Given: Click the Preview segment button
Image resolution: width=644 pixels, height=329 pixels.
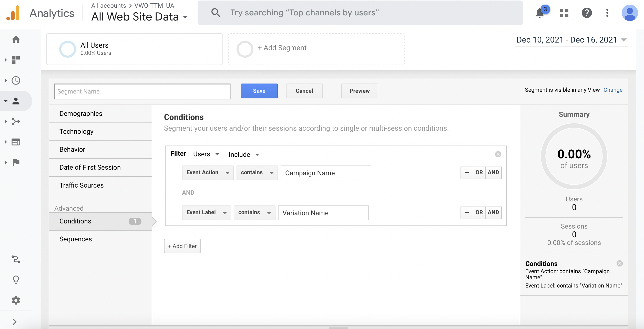Looking at the screenshot, I should pyautogui.click(x=359, y=91).
